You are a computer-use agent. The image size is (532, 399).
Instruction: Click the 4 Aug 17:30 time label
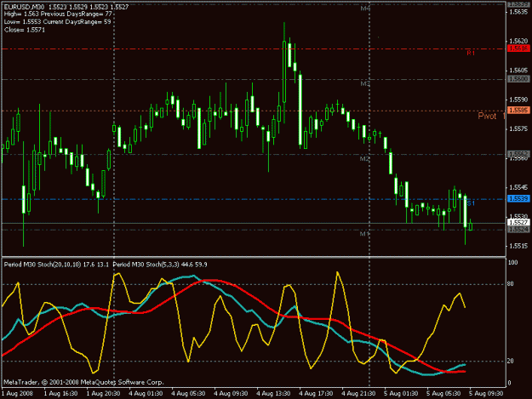tap(316, 393)
